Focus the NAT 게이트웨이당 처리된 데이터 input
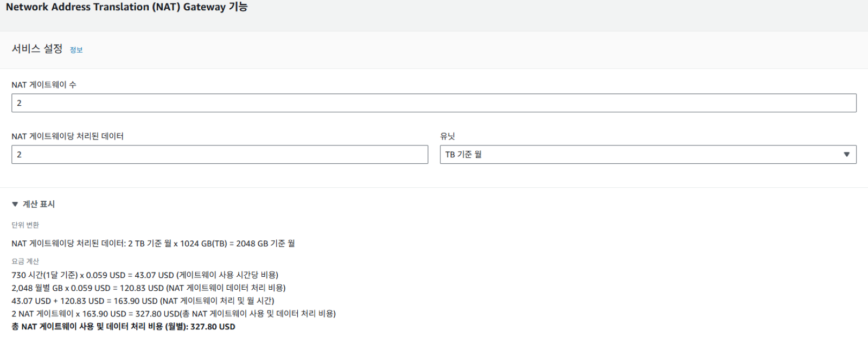The height and width of the screenshot is (356, 868). 220,155
